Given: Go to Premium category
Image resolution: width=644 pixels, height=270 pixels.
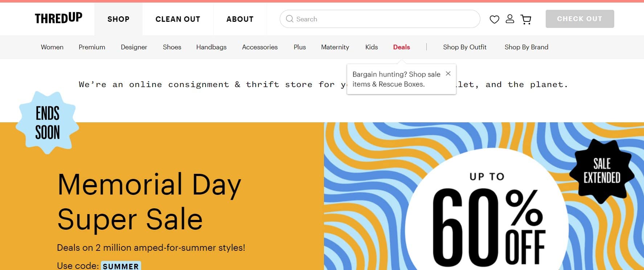Looking at the screenshot, I should (x=92, y=47).
